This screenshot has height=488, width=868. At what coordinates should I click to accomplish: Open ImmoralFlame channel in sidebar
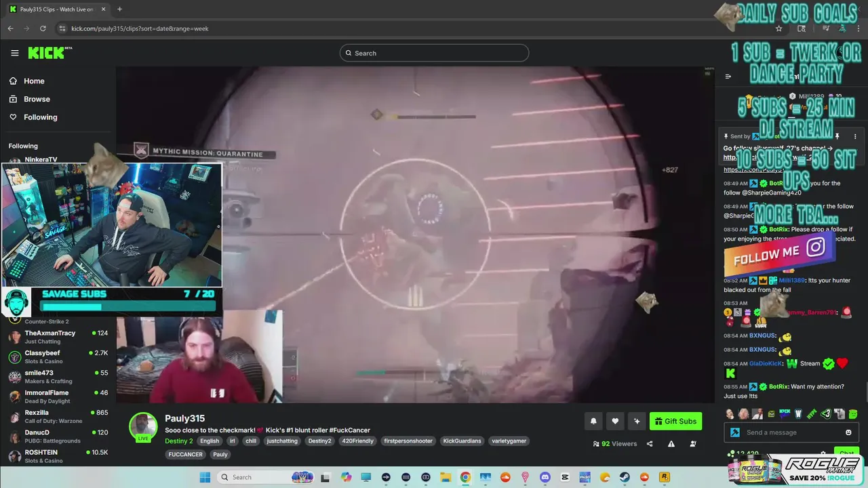point(58,396)
